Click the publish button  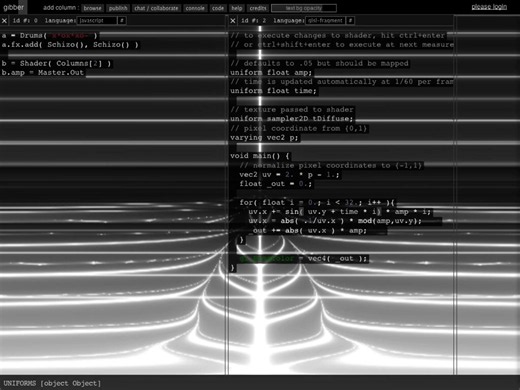point(118,8)
